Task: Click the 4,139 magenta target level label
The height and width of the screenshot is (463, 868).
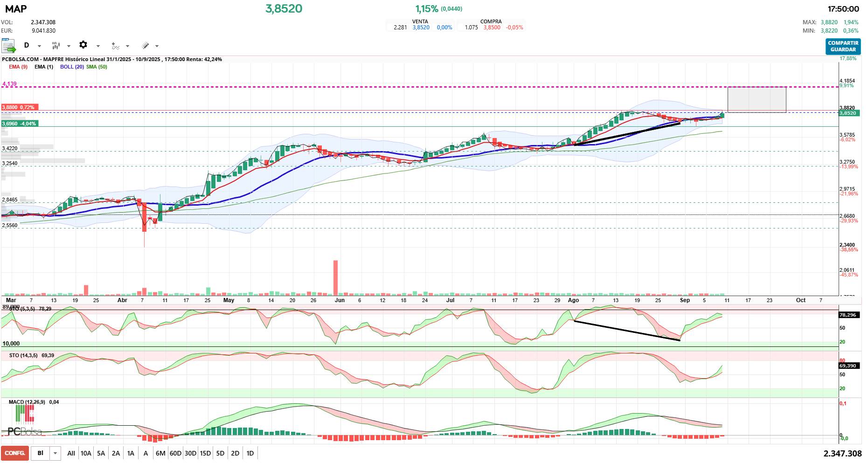Action: tap(9, 84)
